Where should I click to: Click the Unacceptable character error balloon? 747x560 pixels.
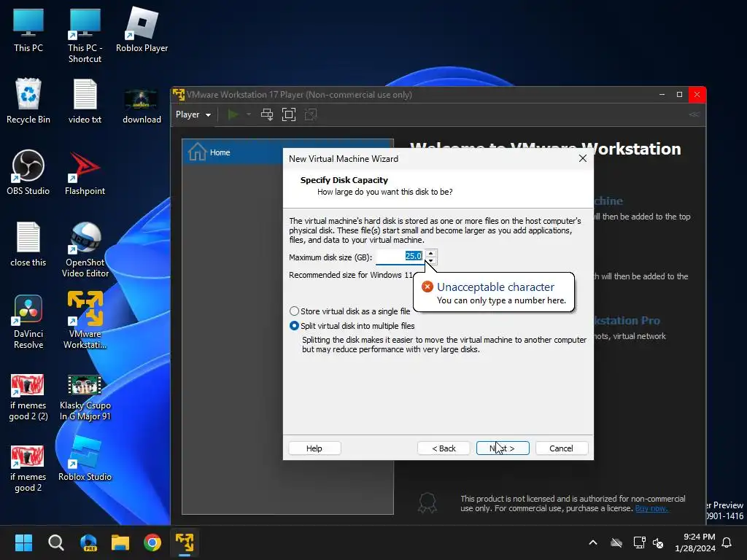(x=494, y=292)
